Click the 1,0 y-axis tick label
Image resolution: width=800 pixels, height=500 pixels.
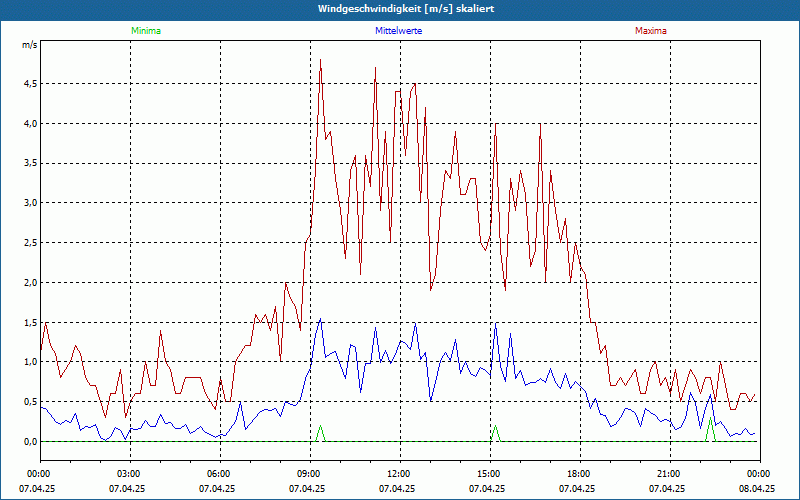pos(29,362)
